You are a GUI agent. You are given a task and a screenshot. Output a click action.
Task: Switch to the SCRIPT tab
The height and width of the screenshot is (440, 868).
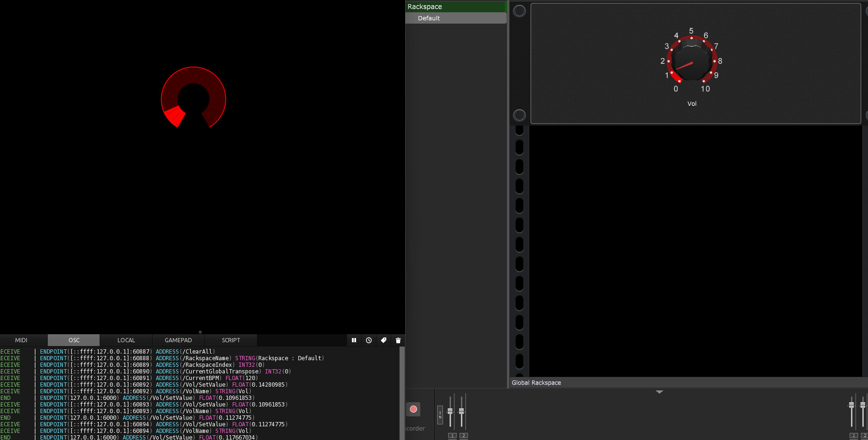pyautogui.click(x=231, y=340)
